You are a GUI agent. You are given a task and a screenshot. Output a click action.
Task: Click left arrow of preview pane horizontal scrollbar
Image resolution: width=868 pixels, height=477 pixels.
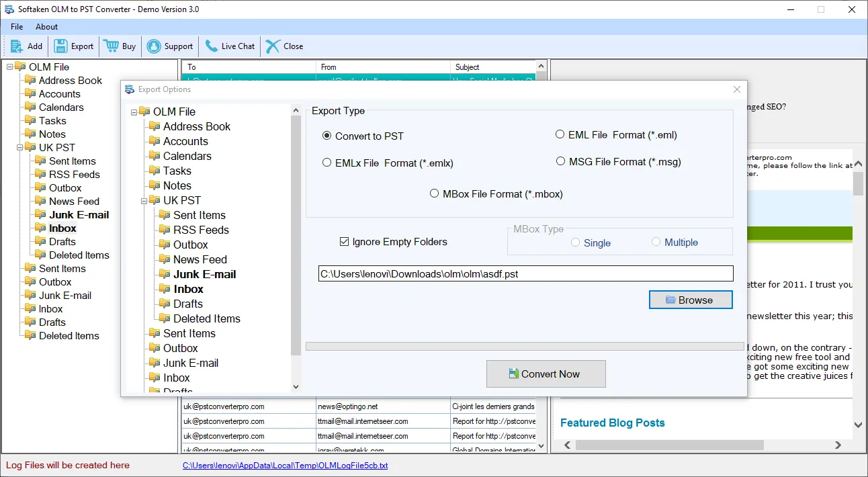566,445
